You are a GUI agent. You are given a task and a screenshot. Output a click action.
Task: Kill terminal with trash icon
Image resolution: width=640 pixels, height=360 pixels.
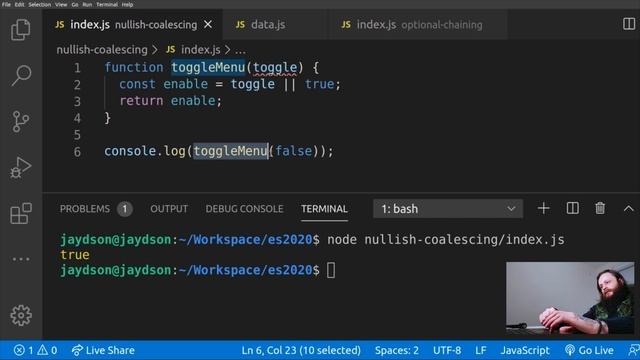pos(600,209)
